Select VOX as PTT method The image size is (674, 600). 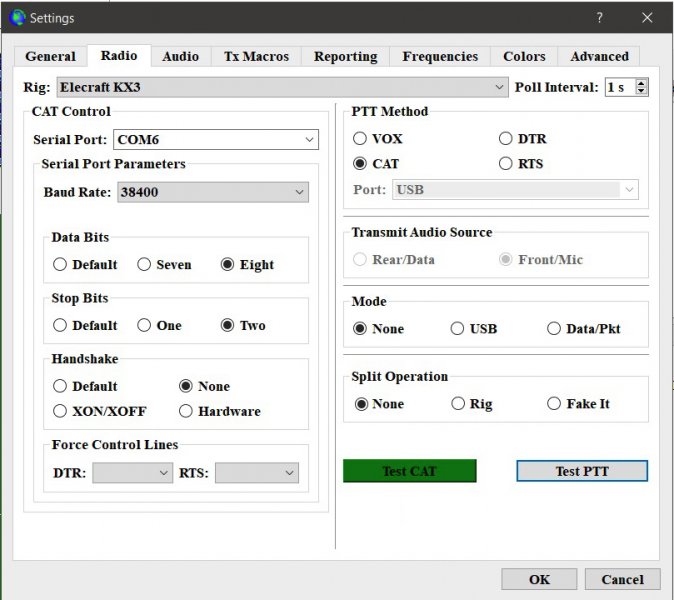pyautogui.click(x=361, y=139)
